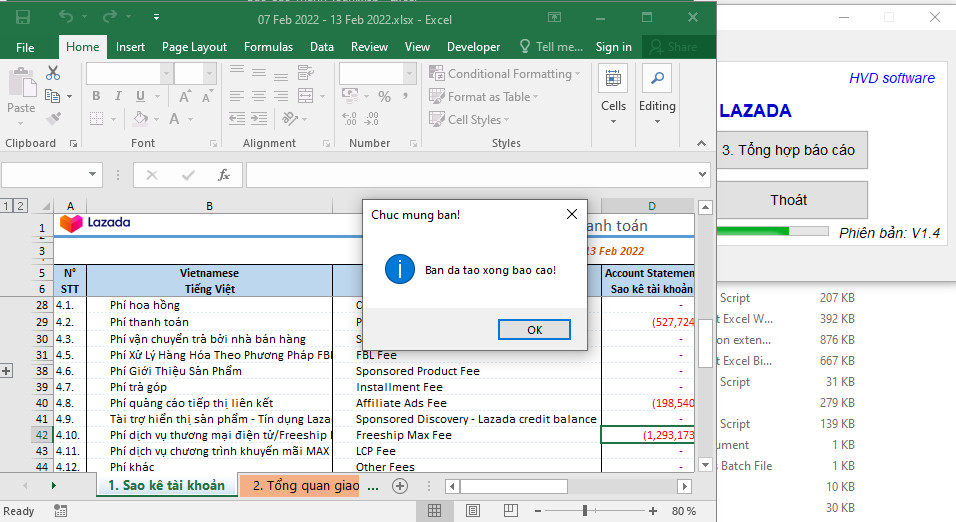Viewport: 956px width, 522px height.
Task: Click the Thoát button in HVD window
Action: pyautogui.click(x=791, y=200)
